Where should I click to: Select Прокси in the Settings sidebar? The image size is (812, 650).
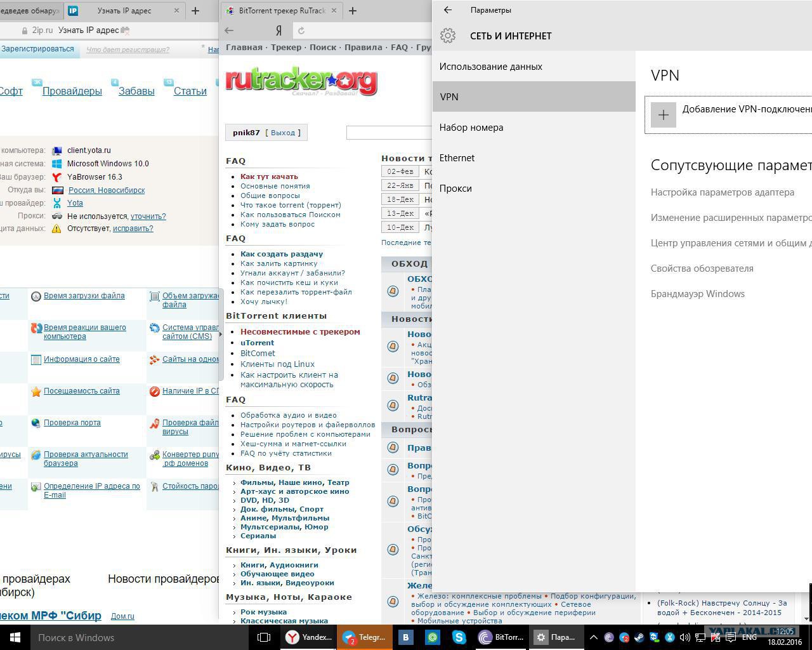coord(534,188)
